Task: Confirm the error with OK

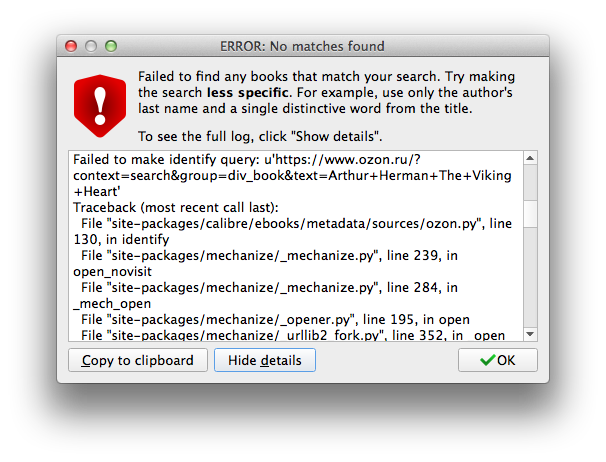Action: 498,360
